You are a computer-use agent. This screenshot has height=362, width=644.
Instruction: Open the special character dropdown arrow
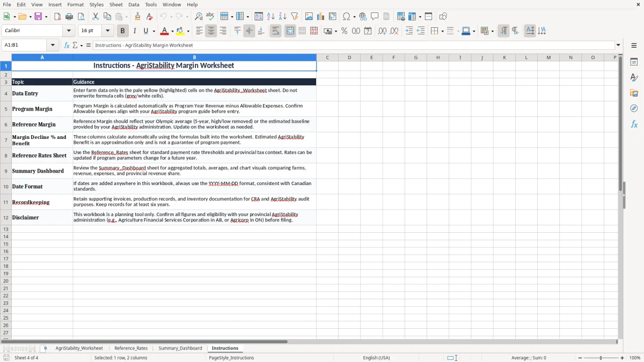click(x=355, y=17)
